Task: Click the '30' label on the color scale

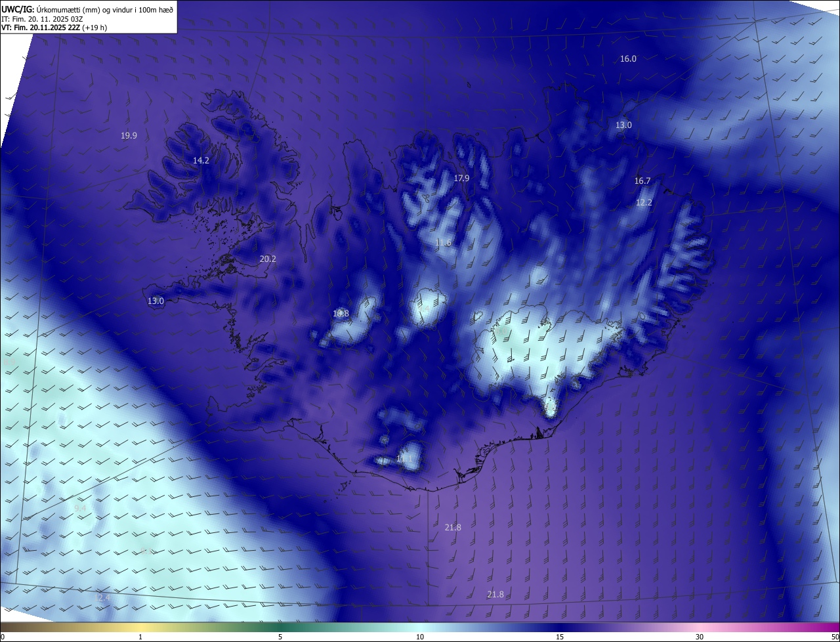Action: click(x=700, y=637)
